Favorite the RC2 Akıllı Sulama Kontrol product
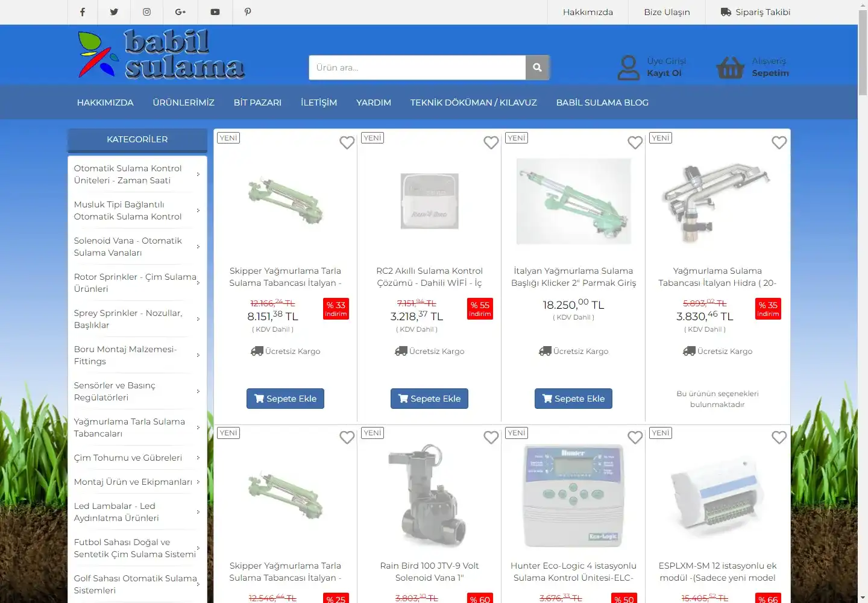The image size is (868, 603). [491, 143]
